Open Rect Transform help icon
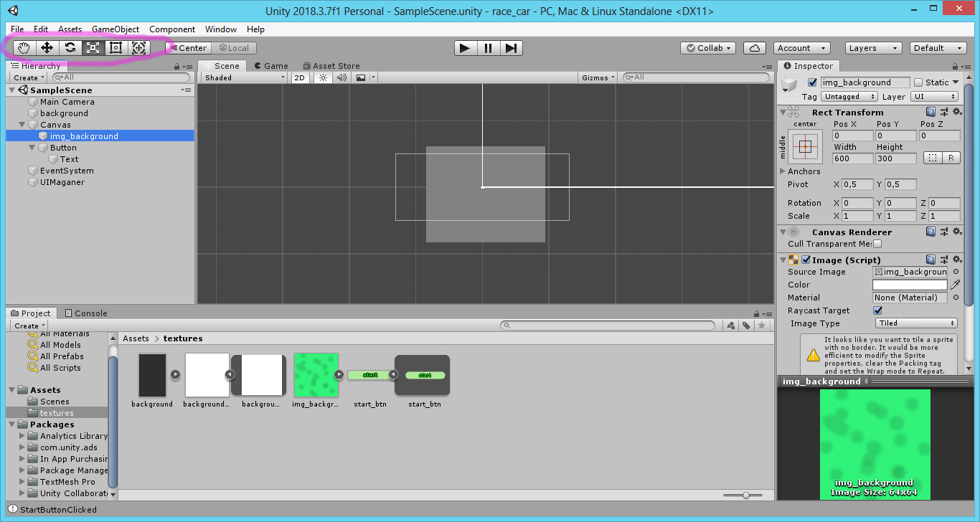This screenshot has width=980, height=522. [x=930, y=113]
